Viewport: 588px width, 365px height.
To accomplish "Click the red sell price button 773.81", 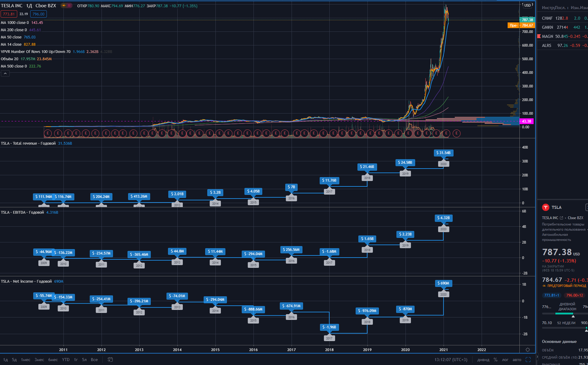I will 8,14.
